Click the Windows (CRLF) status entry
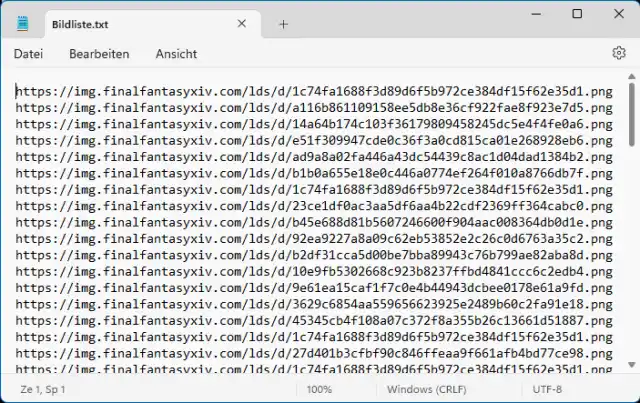 [427, 390]
